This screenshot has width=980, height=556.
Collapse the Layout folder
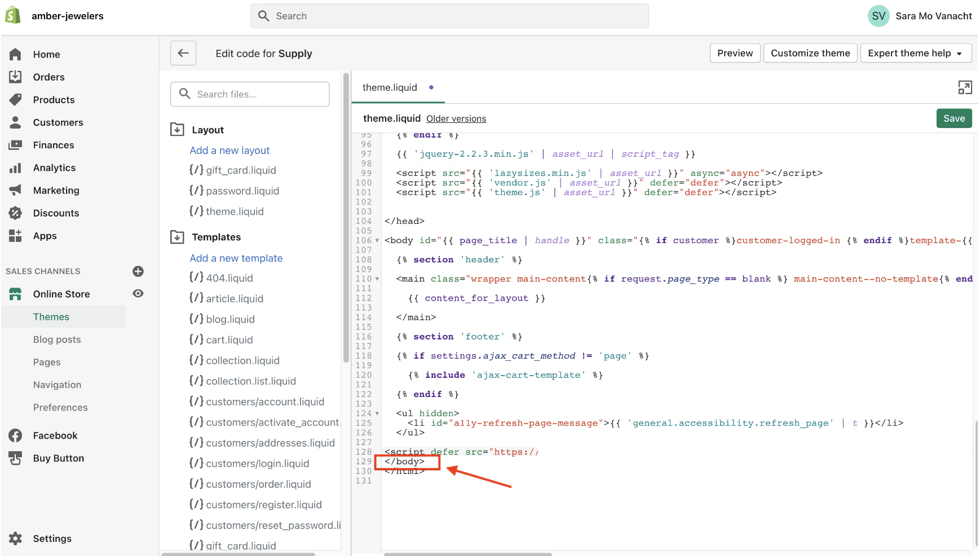click(x=177, y=130)
